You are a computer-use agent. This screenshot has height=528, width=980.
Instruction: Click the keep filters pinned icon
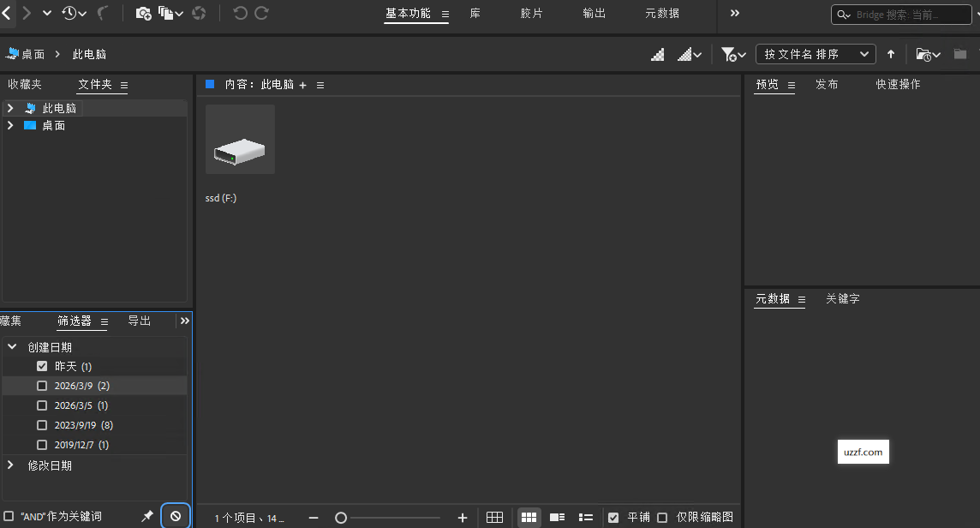146,515
